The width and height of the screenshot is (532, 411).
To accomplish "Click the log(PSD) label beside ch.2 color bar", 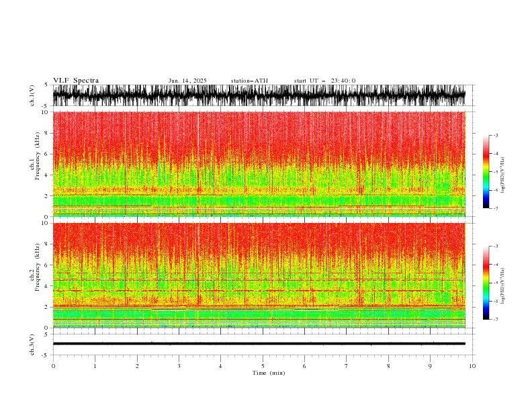I will pos(502,286).
